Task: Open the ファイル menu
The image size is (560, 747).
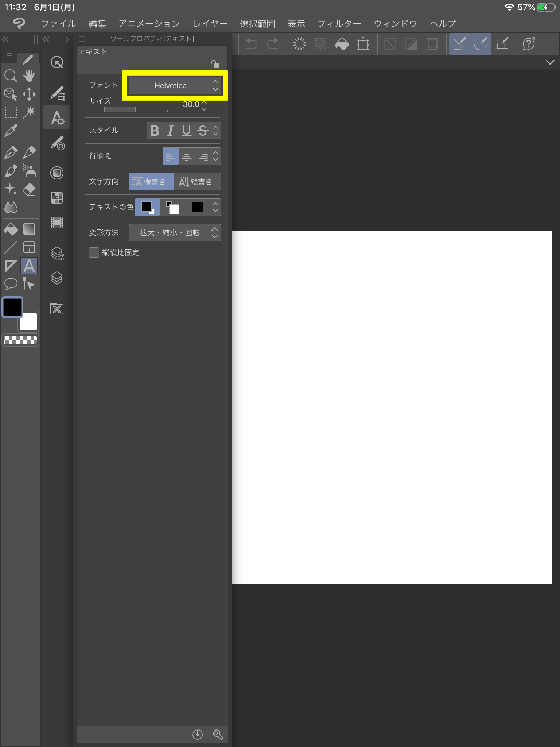Action: (58, 24)
